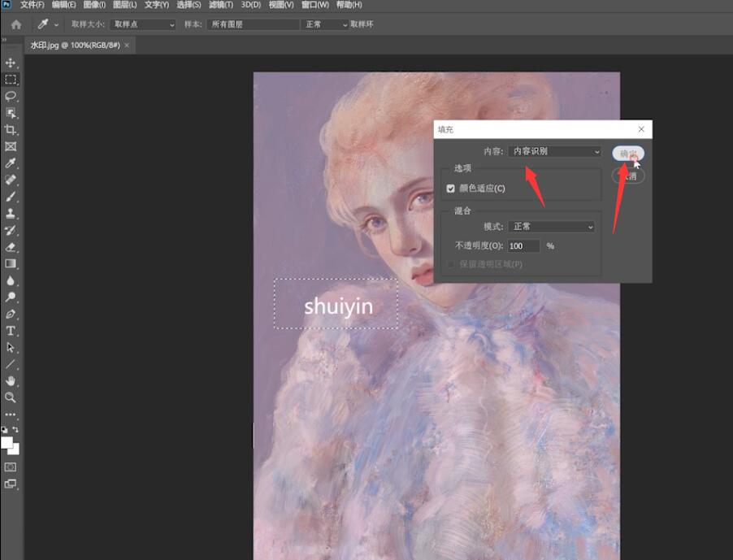Cancel the 填充 dialog
The width and height of the screenshot is (733, 560).
[628, 176]
